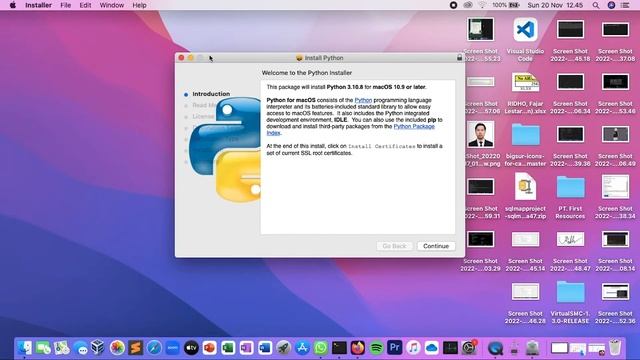Open Firefox from the Dock
The image size is (640, 360).
click(358, 348)
